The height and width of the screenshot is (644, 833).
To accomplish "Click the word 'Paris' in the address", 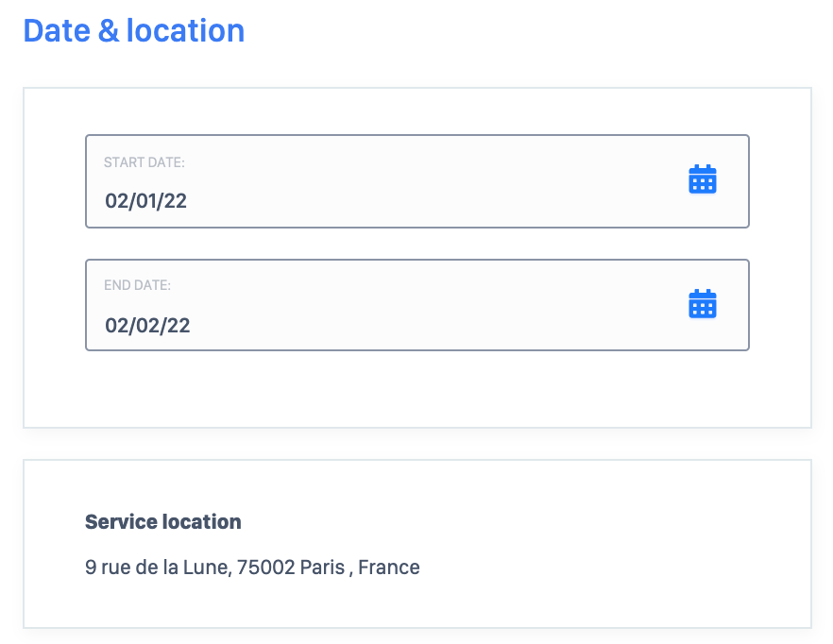I will (x=321, y=568).
